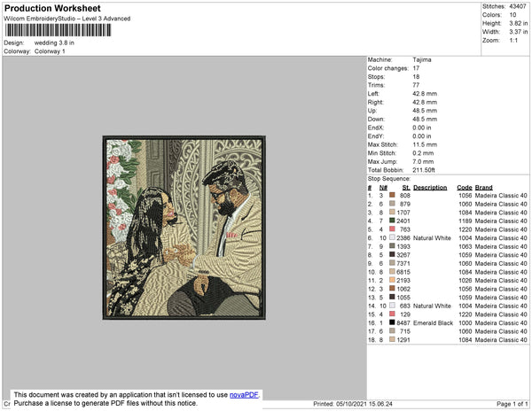Click stitch count '6815' in row 10

coord(403,272)
